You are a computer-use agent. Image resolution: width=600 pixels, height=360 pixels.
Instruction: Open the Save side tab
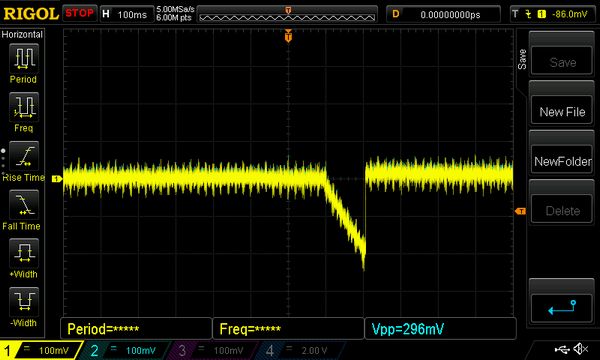[522, 59]
